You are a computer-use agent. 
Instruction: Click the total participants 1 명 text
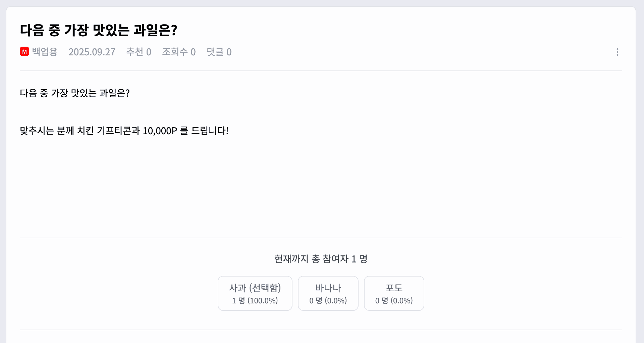point(321,259)
